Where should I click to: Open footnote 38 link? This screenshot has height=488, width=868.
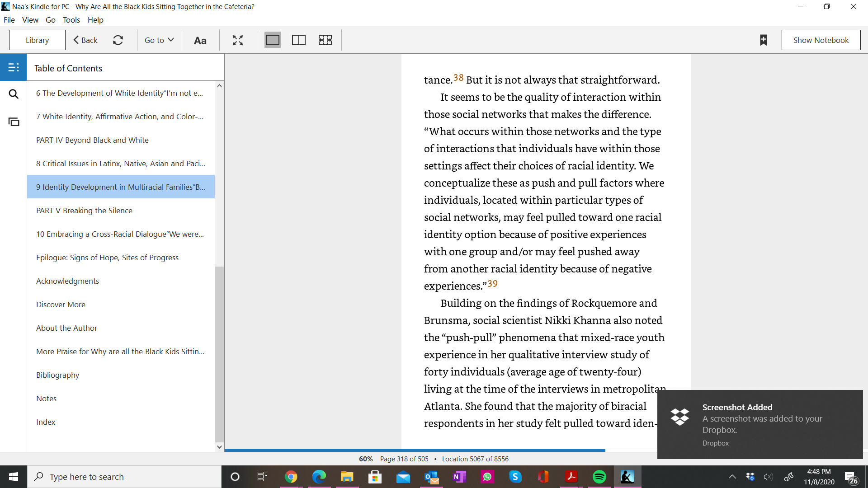click(458, 78)
